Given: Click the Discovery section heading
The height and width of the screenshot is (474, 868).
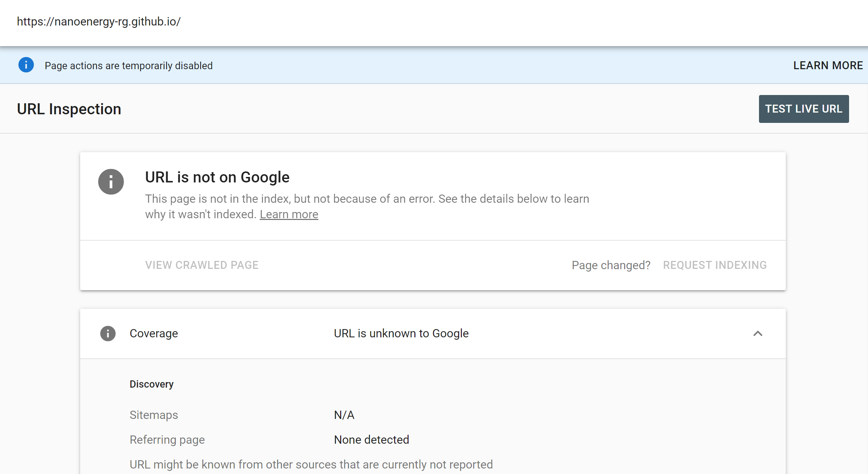Looking at the screenshot, I should (151, 384).
